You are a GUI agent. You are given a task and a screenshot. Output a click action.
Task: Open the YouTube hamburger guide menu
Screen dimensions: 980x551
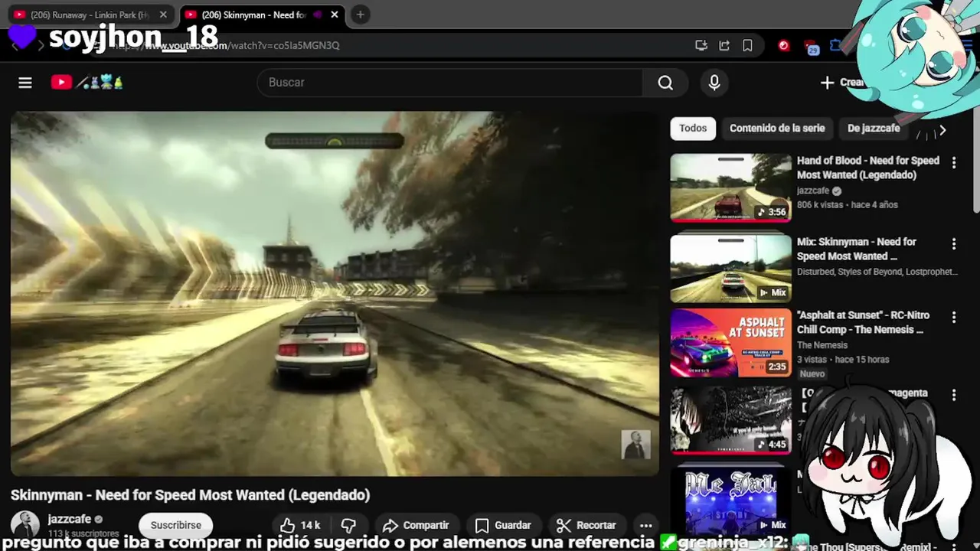click(x=25, y=83)
